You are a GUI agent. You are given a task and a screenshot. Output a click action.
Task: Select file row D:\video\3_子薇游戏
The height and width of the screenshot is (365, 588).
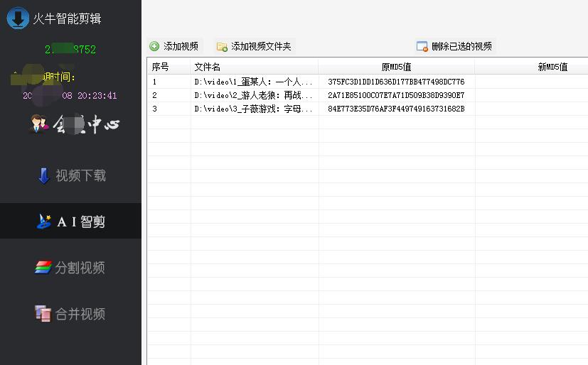(253, 109)
